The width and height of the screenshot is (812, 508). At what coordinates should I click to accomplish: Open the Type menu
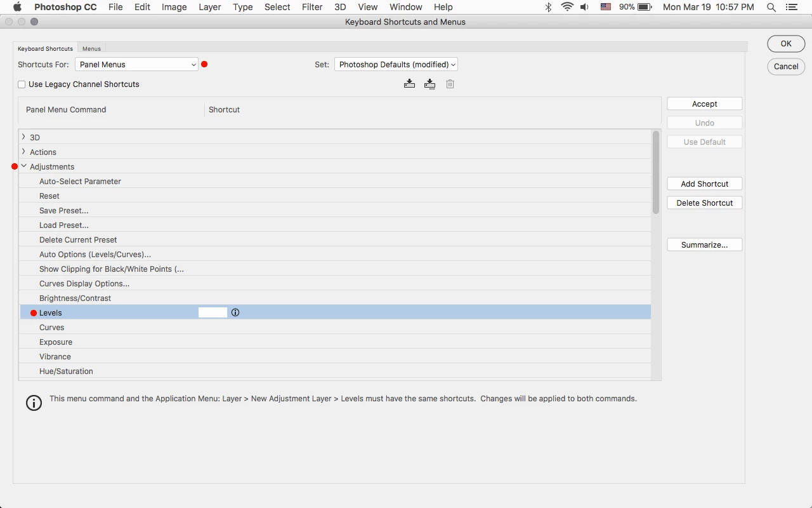[x=242, y=7]
